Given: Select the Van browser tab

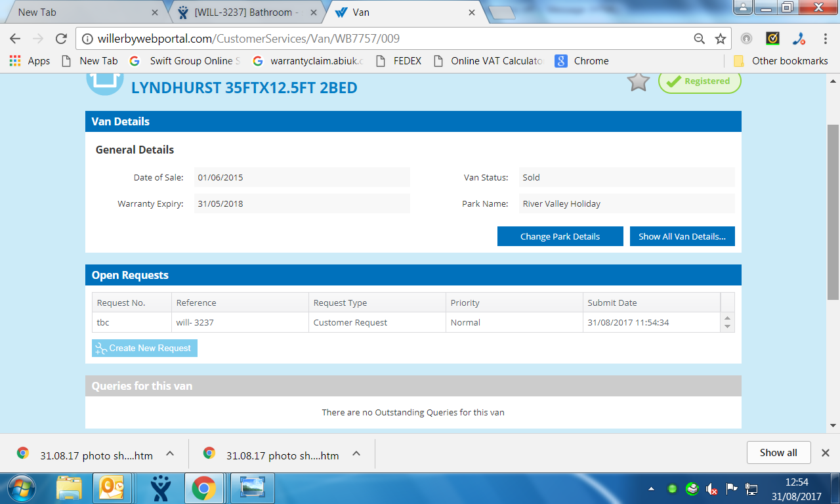Looking at the screenshot, I should (404, 12).
